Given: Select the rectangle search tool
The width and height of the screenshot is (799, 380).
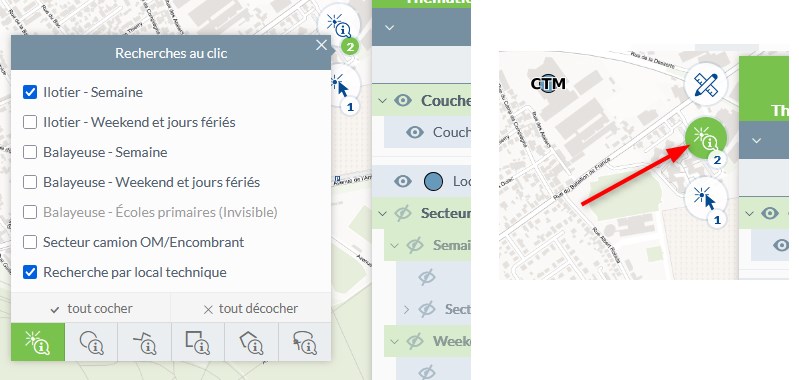Looking at the screenshot, I should click(x=198, y=342).
